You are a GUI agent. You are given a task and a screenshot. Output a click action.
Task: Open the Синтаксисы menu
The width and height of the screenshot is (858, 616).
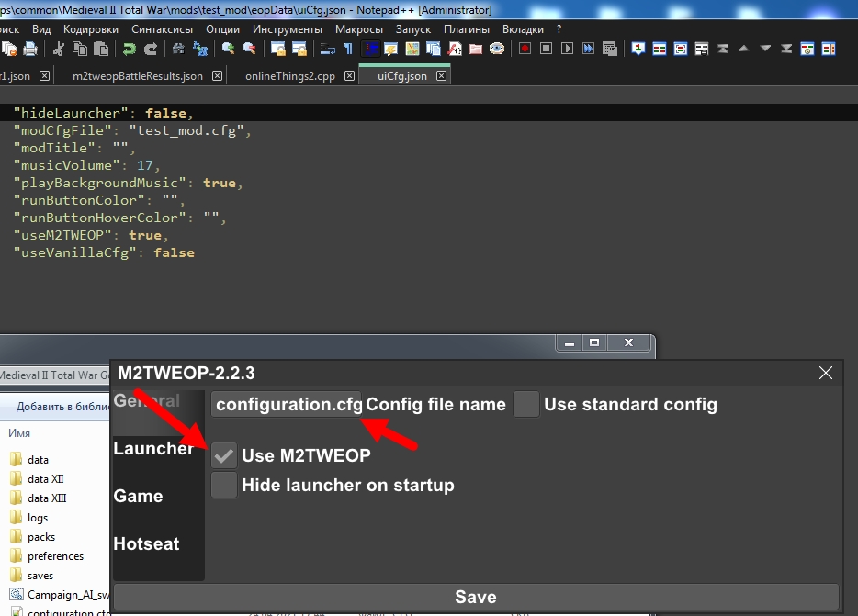(162, 29)
